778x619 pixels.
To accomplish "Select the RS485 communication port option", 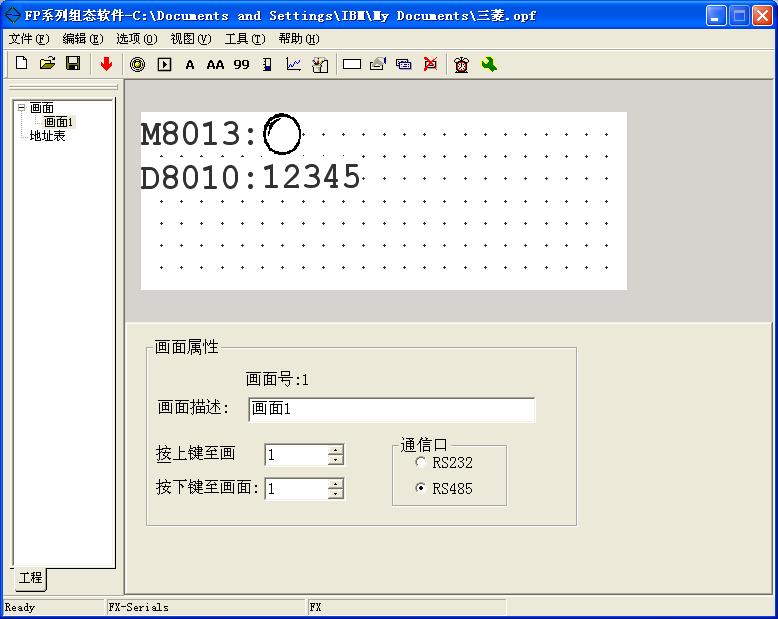I will (x=420, y=489).
